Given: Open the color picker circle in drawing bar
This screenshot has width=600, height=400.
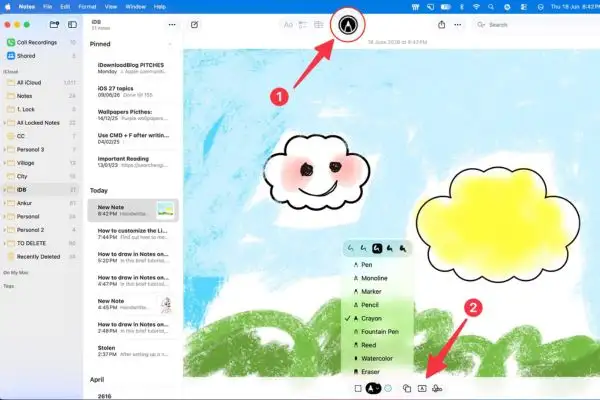Looking at the screenshot, I should 388,389.
